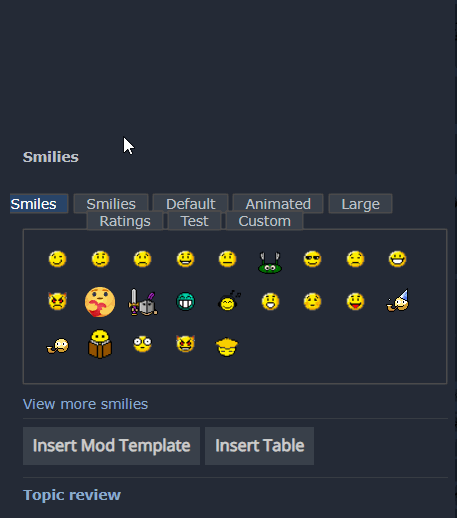Insert the pipe smoking smiley
457x518 pixels.
58,346
